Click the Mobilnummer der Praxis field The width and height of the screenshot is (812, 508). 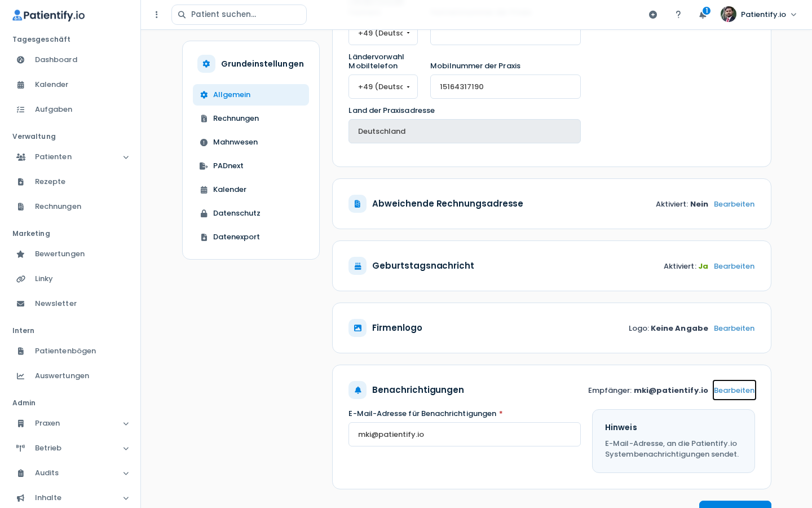[x=505, y=87]
